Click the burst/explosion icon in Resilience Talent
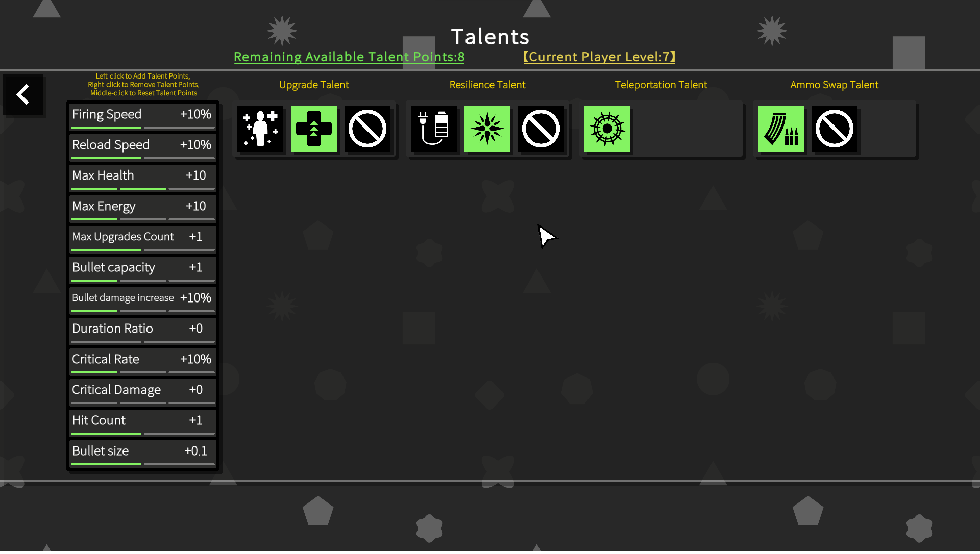The height and width of the screenshot is (554, 980). [x=486, y=128]
